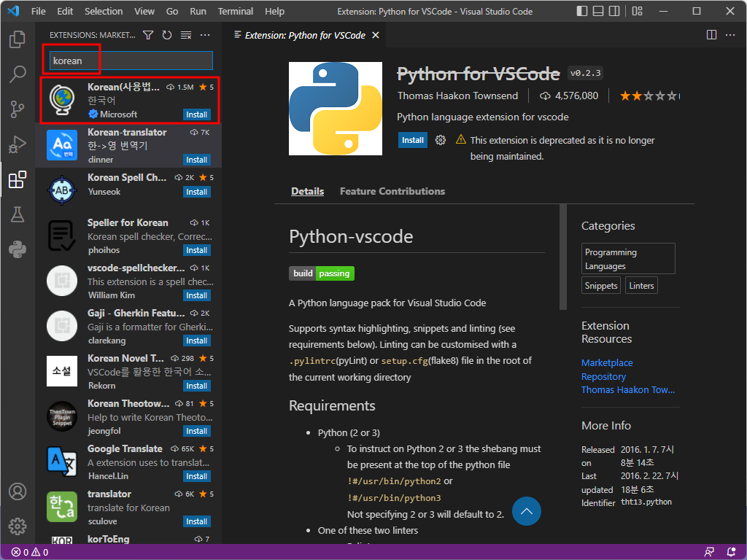747x560 pixels.
Task: Open the Testing flask view
Action: (x=18, y=215)
